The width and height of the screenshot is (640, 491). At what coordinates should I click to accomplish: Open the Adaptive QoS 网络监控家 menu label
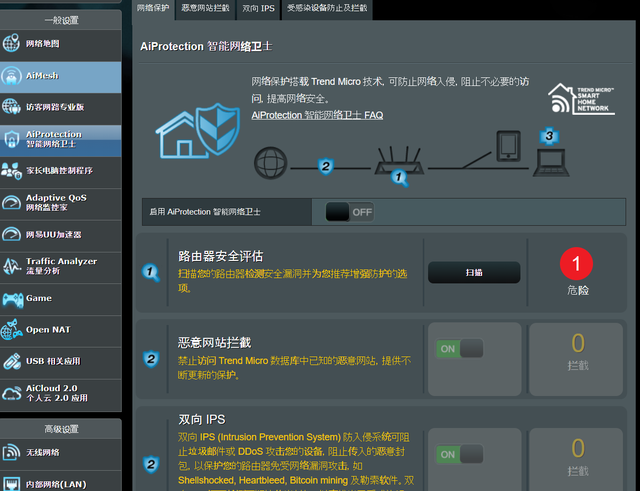pyautogui.click(x=56, y=202)
